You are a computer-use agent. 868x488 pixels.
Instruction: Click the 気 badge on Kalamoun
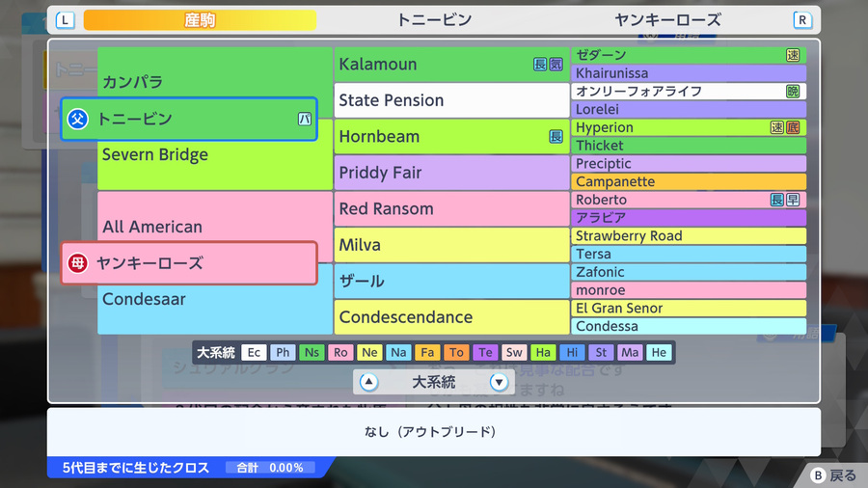tap(556, 65)
